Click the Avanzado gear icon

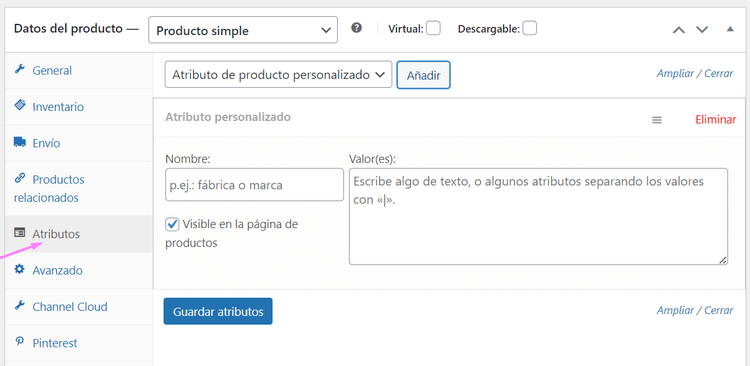click(20, 269)
